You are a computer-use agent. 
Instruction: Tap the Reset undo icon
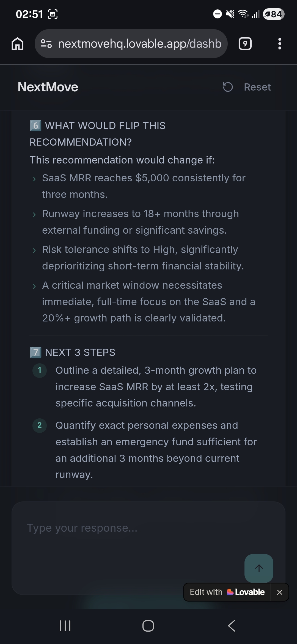click(x=228, y=87)
